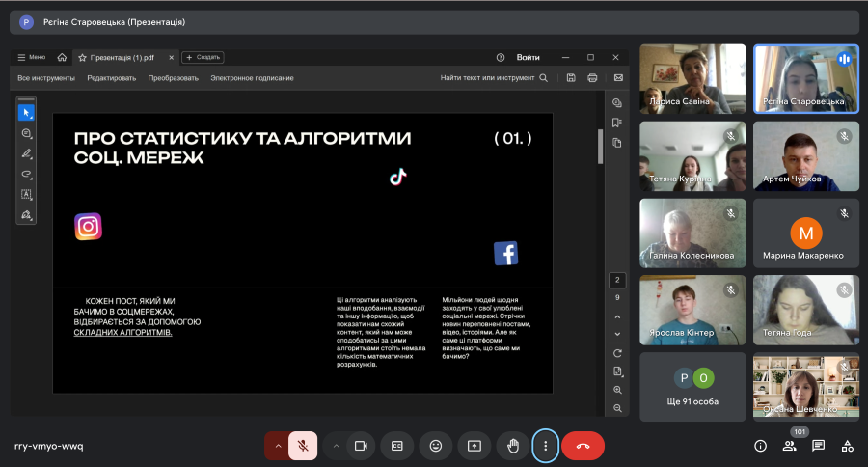This screenshot has height=467, width=868.
Task: Click the Создать new tab button
Action: [203, 57]
